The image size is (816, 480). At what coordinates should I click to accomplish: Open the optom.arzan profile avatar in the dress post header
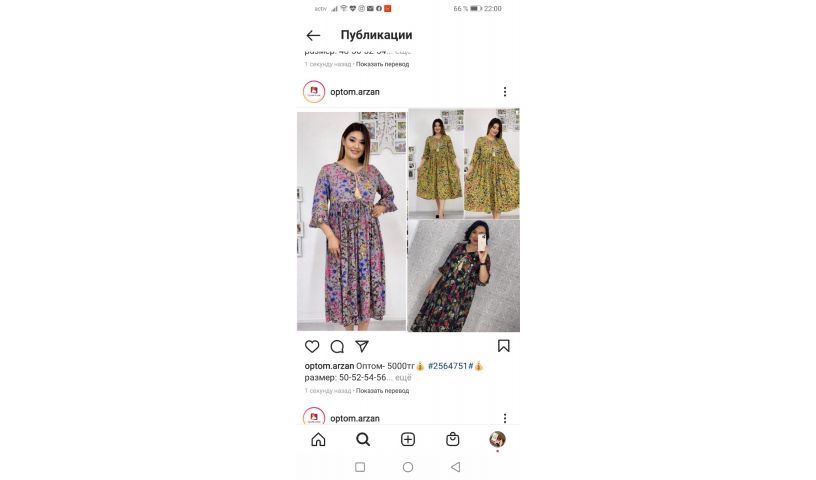coord(314,92)
